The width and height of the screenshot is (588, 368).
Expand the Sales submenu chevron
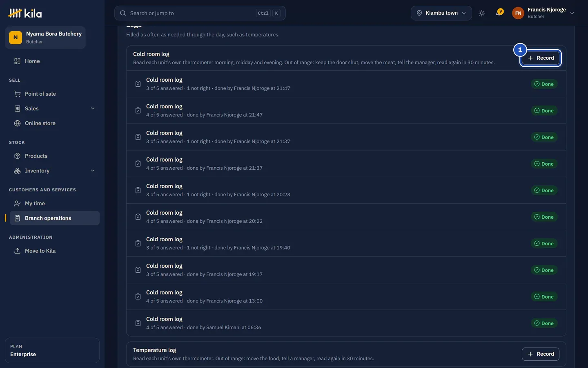(x=93, y=108)
